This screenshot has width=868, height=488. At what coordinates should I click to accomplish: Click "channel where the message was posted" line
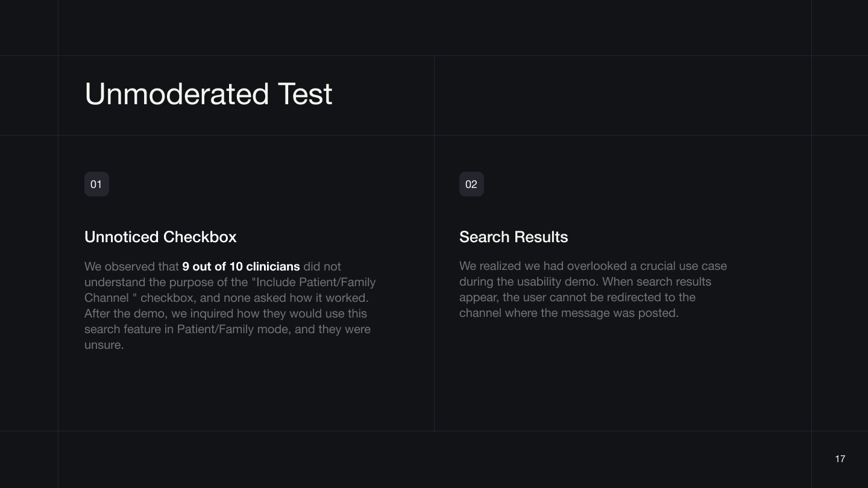tap(568, 313)
